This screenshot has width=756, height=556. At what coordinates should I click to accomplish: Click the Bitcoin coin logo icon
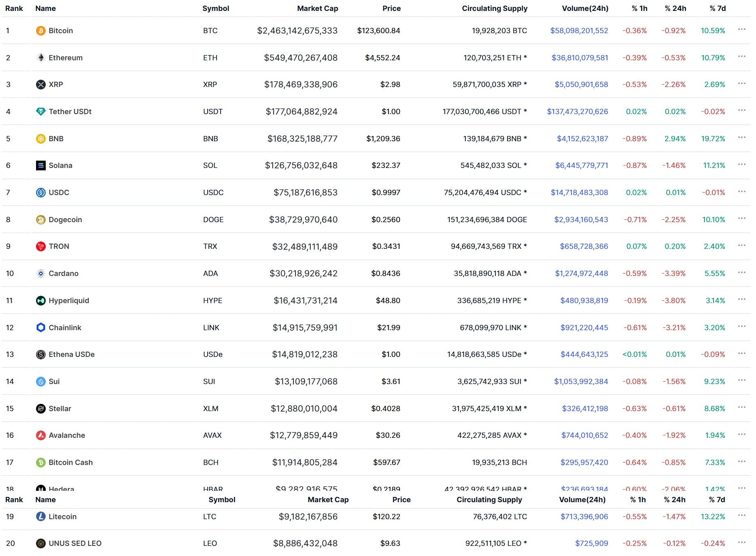point(40,31)
